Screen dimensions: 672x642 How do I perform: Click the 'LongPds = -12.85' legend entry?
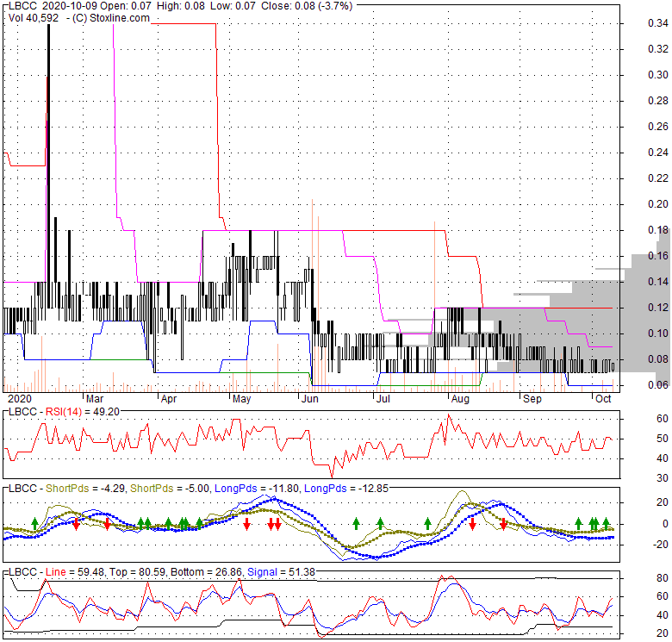[x=346, y=489]
